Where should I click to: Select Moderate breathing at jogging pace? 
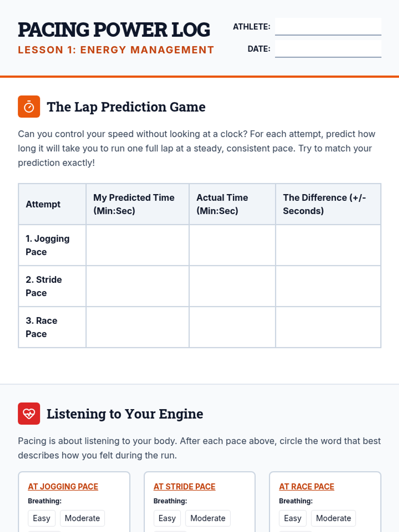[82, 518]
